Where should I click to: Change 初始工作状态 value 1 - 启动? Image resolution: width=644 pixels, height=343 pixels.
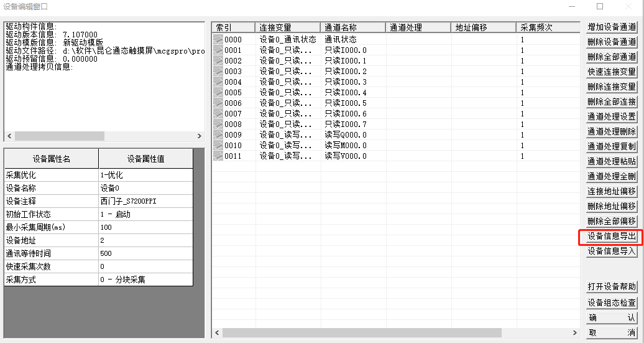(146, 214)
